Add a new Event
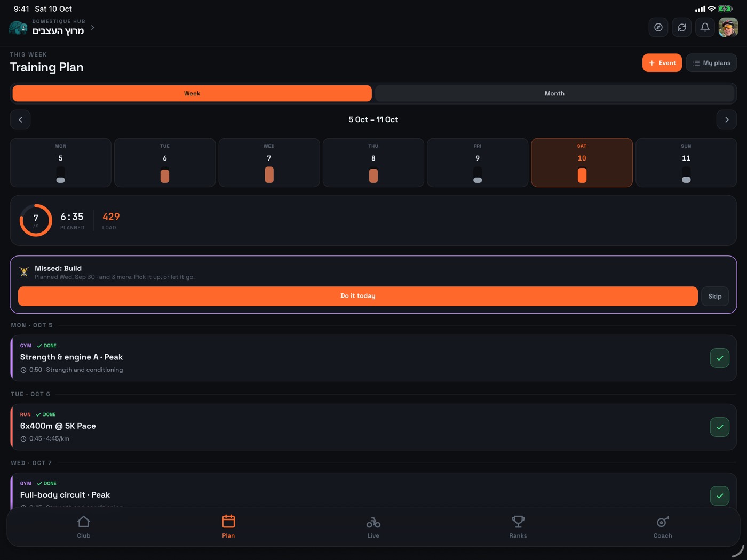The height and width of the screenshot is (560, 747). tap(662, 63)
